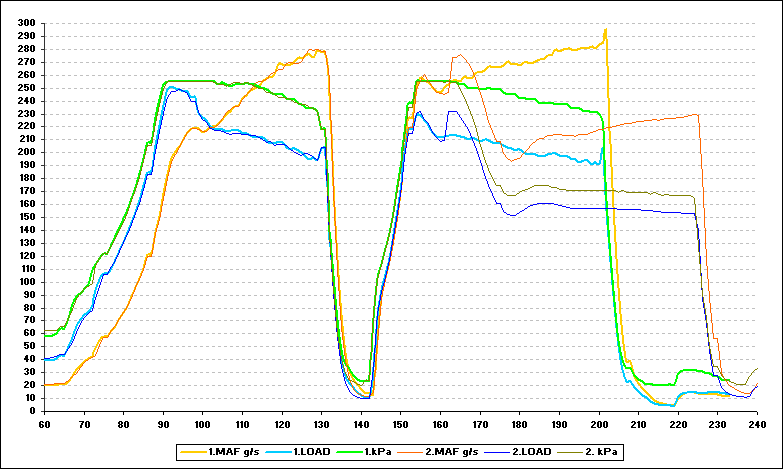Click the 140 label on the x-axis
This screenshot has width=783, height=469.
361,425
